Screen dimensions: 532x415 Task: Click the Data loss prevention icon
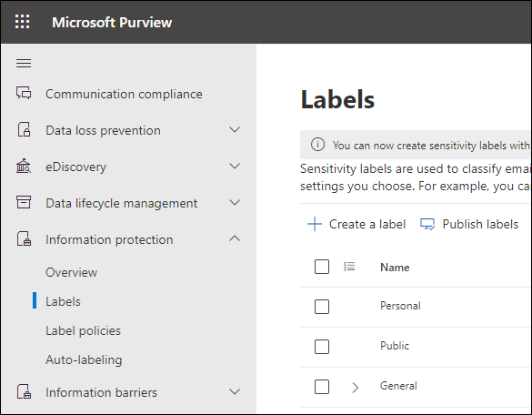point(24,130)
